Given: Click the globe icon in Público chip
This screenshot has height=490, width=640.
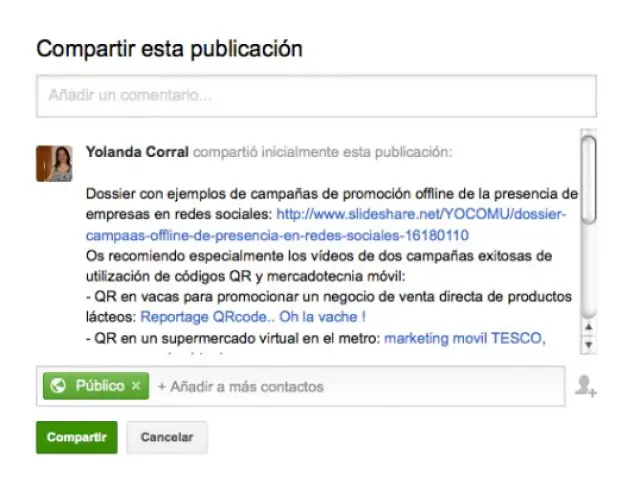Looking at the screenshot, I should pyautogui.click(x=58, y=386).
